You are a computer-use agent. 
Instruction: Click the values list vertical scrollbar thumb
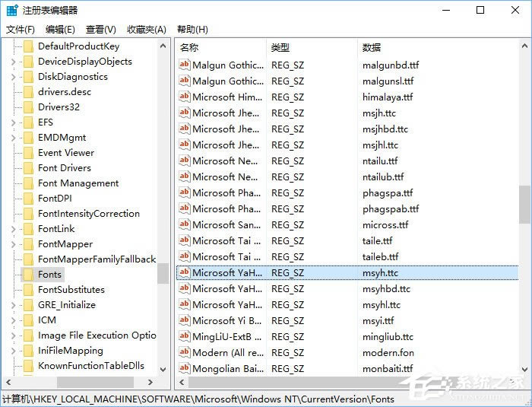click(x=524, y=204)
